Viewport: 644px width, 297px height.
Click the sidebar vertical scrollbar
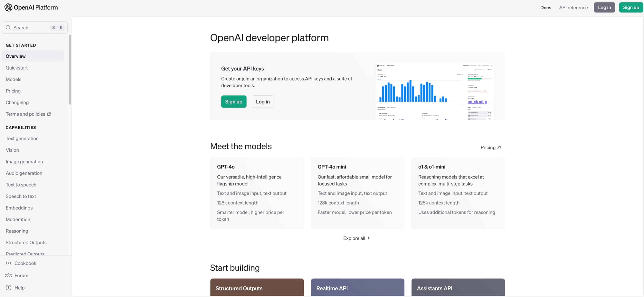(70, 70)
